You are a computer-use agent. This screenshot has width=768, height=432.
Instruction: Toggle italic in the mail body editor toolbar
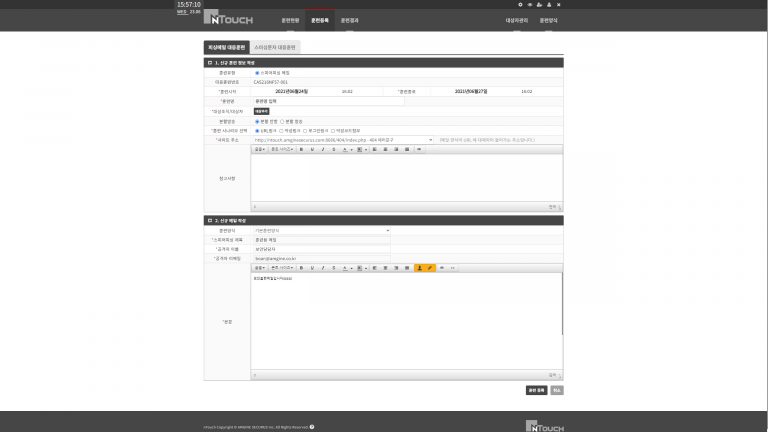click(323, 268)
